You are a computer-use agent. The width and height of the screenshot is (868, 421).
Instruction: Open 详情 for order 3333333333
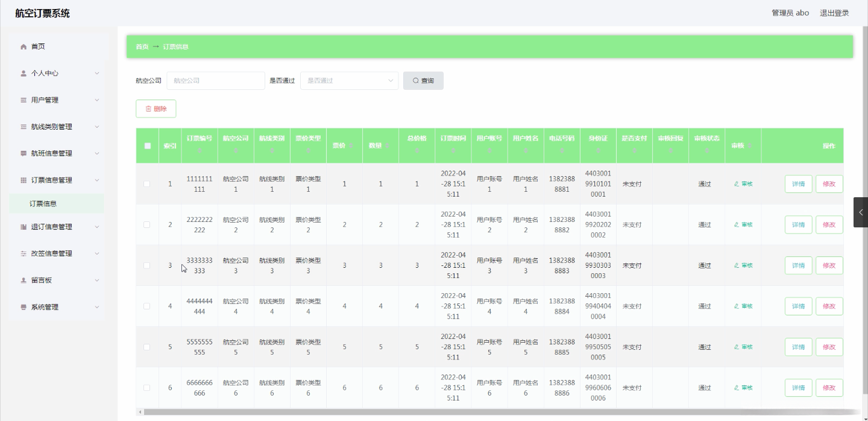point(799,265)
